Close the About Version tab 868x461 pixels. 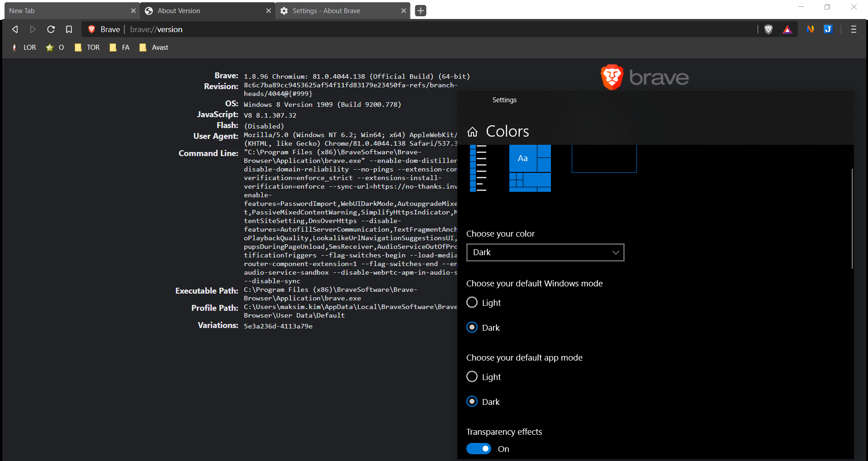[x=268, y=10]
